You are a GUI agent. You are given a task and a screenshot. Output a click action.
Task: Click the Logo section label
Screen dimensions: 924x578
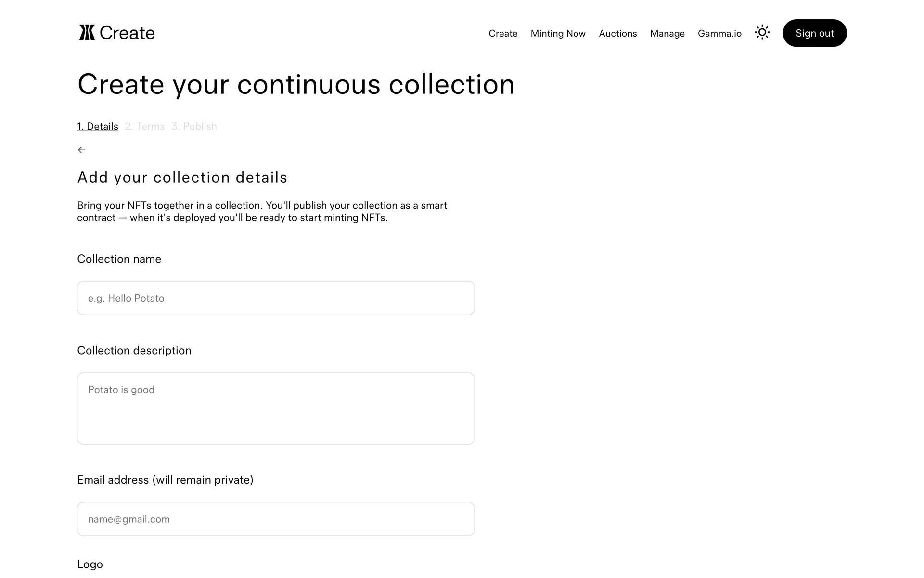click(90, 565)
